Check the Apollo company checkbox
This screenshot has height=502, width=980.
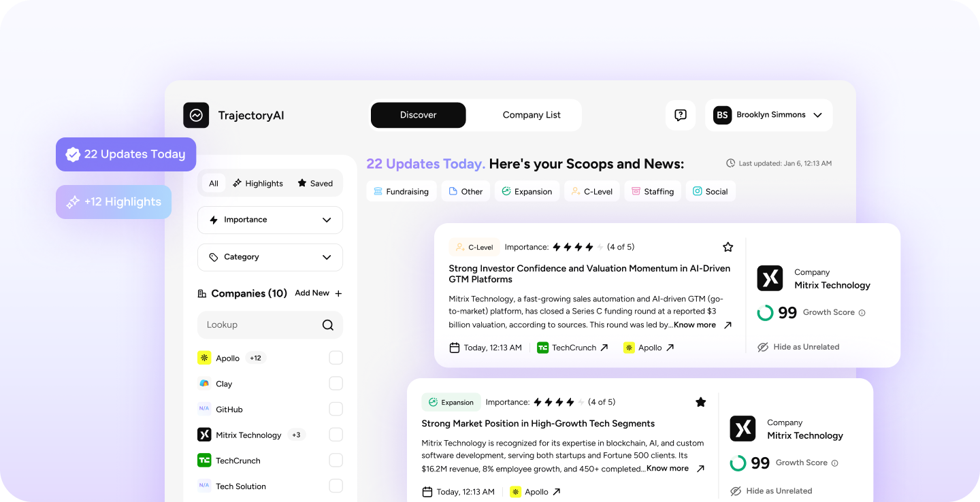pos(336,358)
